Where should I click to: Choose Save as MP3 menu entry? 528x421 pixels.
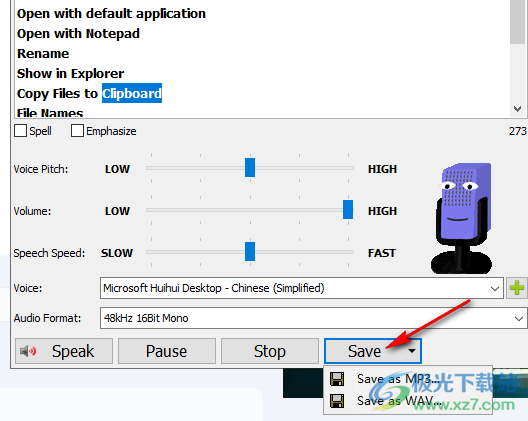tap(407, 379)
